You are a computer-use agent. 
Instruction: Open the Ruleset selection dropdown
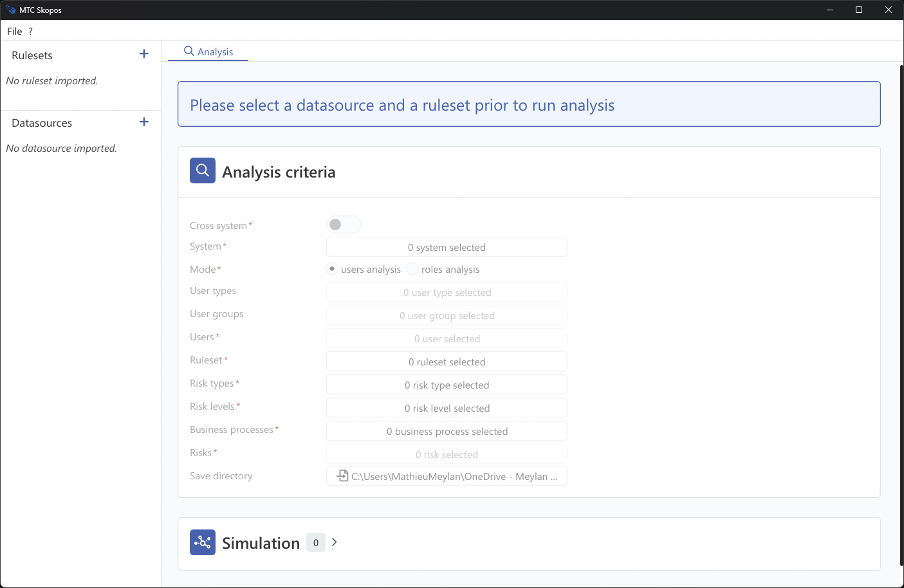pos(447,362)
